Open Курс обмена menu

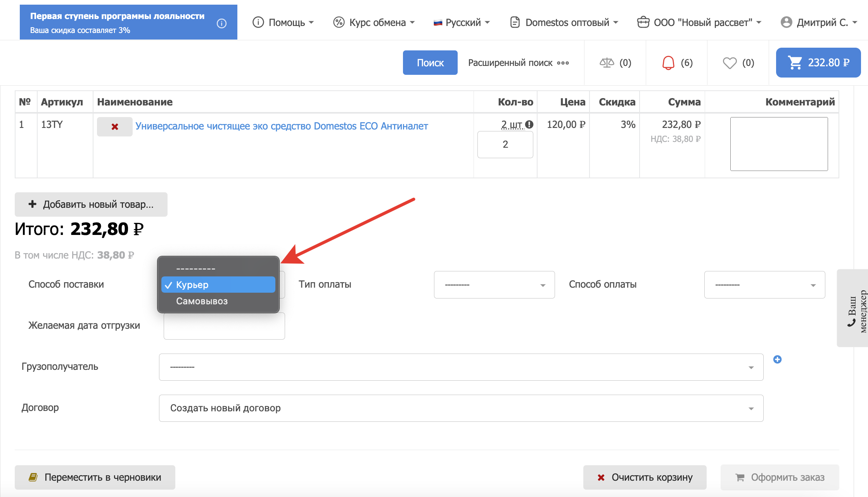(x=374, y=22)
